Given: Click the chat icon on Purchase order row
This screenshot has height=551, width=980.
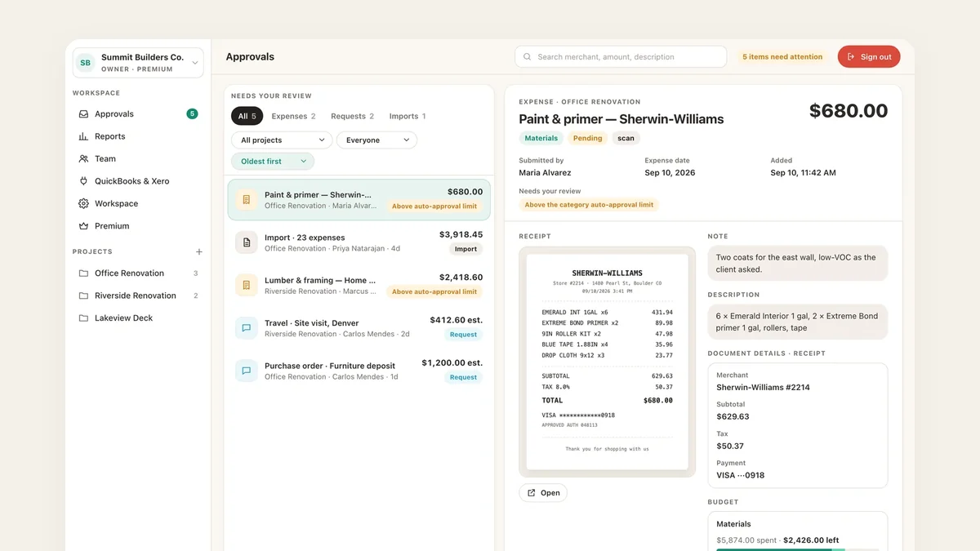Looking at the screenshot, I should tap(246, 371).
